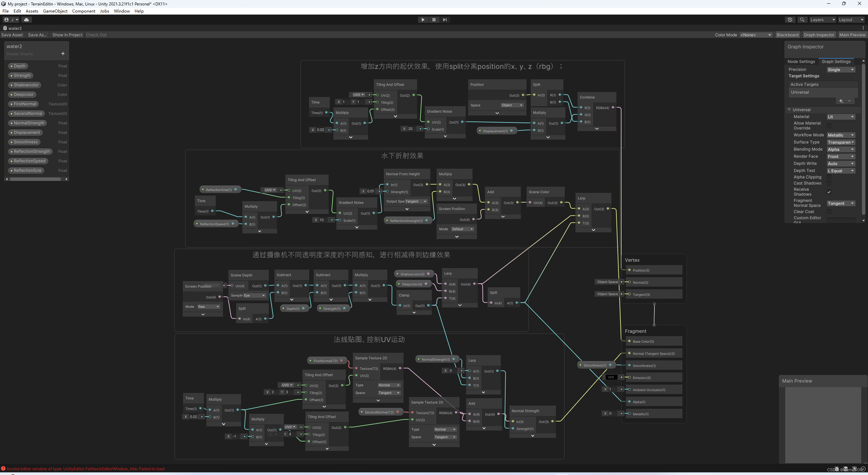
Task: Uncheck the Receive Shadows checkbox
Action: click(x=829, y=192)
